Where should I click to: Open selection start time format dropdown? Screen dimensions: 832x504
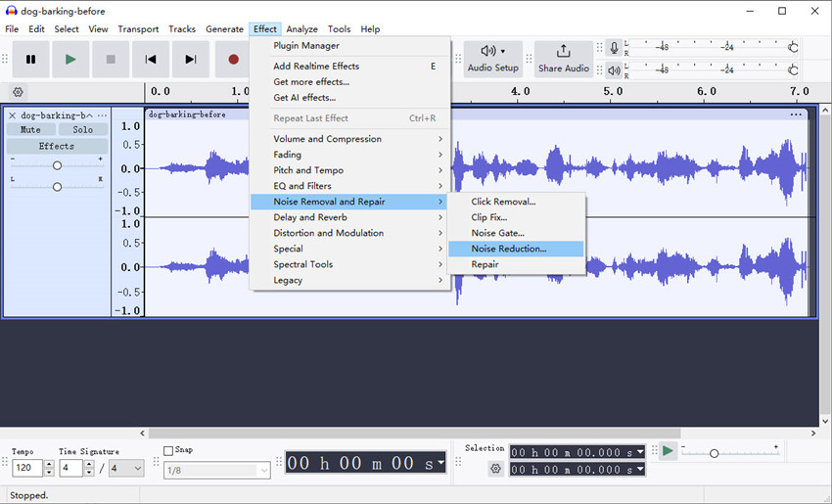(x=640, y=452)
